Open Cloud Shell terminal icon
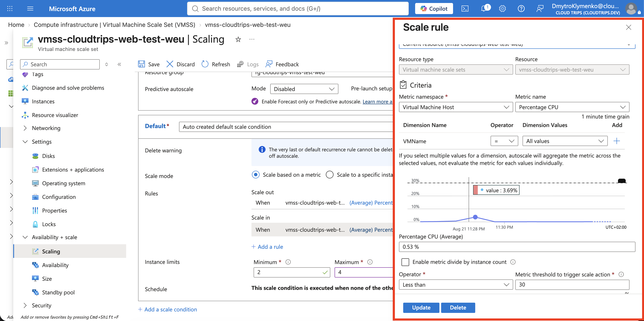Screen dimensions: 644x321 465,9
